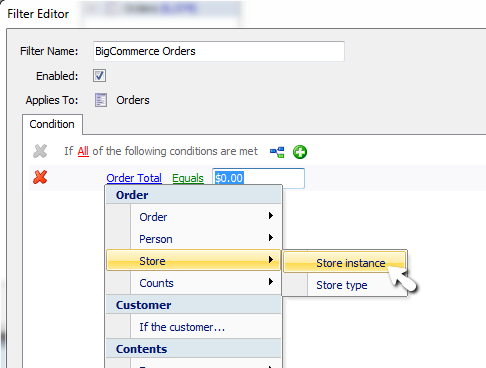
Task: Uncheck the Enabled checkbox
Action: point(99,76)
